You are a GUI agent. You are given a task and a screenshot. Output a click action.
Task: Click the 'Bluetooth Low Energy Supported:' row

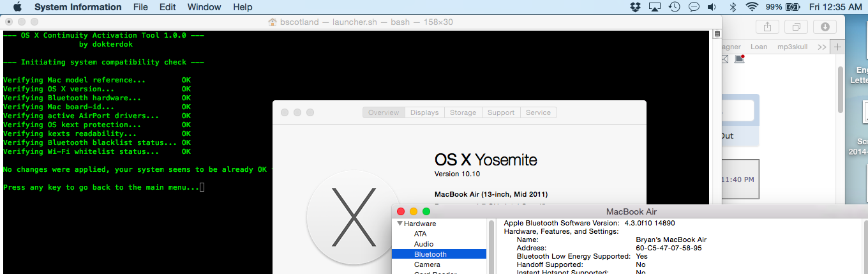(x=581, y=256)
